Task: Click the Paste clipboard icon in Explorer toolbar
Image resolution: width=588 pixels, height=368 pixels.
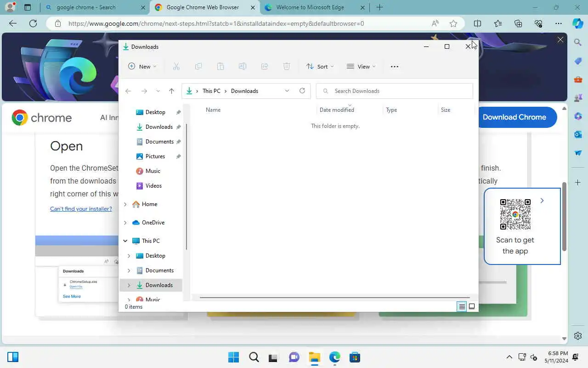Action: pos(220,67)
